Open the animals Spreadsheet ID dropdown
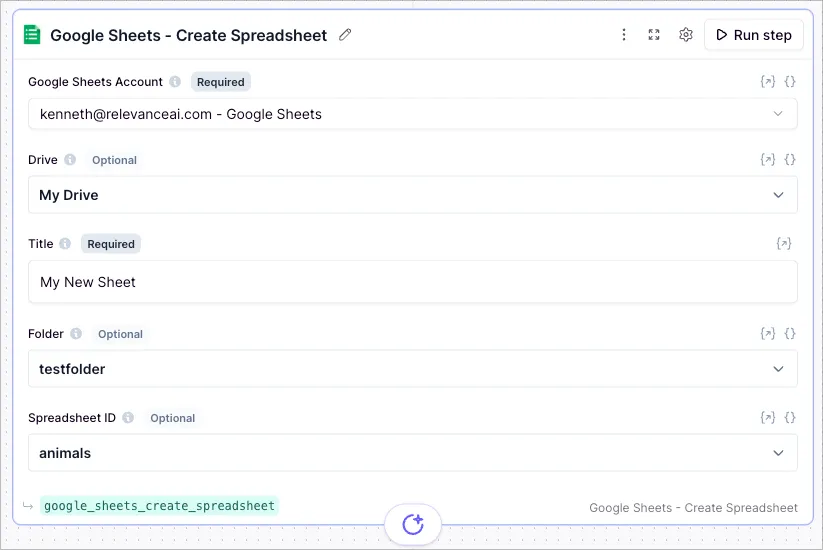Screen dimensions: 823x550 (413, 453)
